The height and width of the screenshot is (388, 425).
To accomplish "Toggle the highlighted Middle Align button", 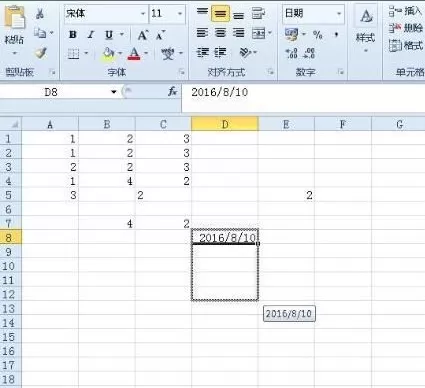I will (220, 13).
